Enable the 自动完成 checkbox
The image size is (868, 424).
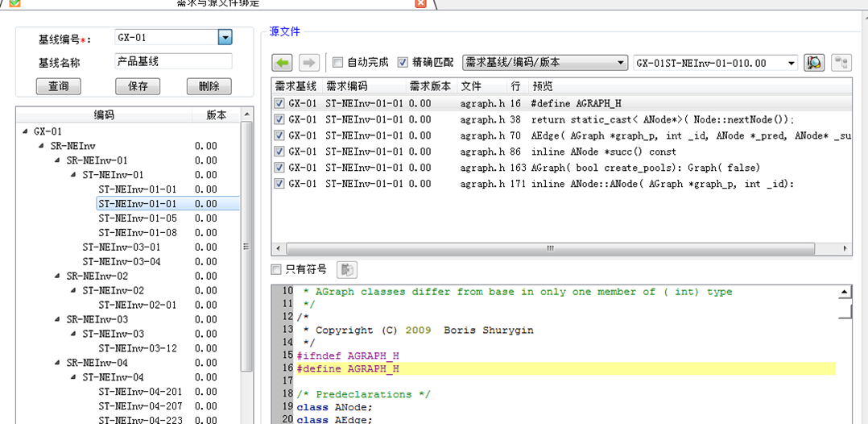(x=338, y=62)
